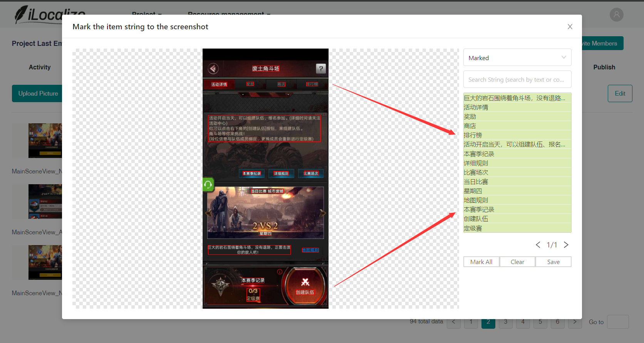Go to next page of strings list
The image size is (644, 343).
(566, 245)
